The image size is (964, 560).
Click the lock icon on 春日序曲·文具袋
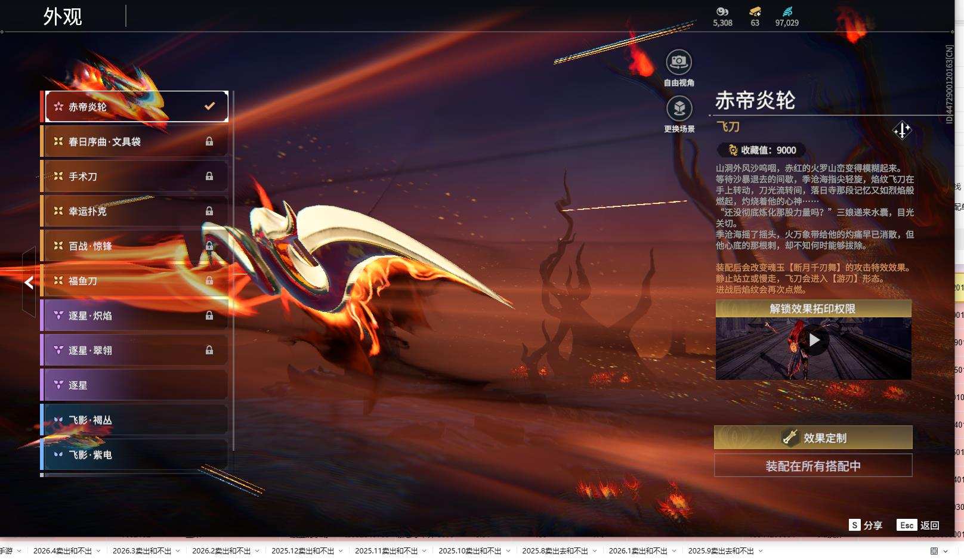(x=209, y=141)
